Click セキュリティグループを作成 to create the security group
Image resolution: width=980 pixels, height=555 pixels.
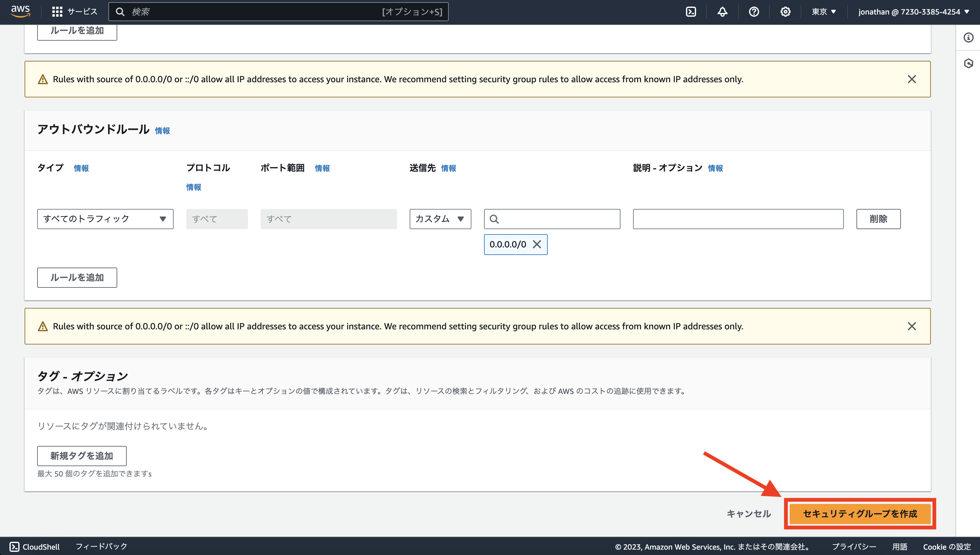[860, 513]
